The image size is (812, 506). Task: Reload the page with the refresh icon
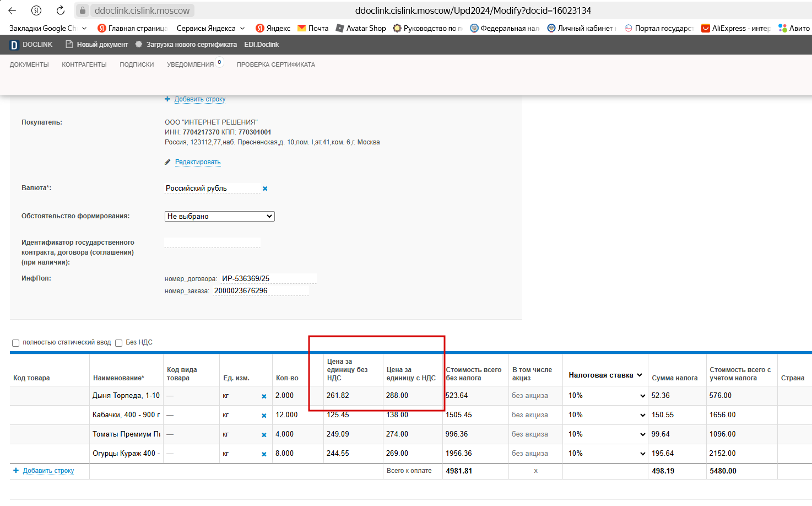(61, 10)
